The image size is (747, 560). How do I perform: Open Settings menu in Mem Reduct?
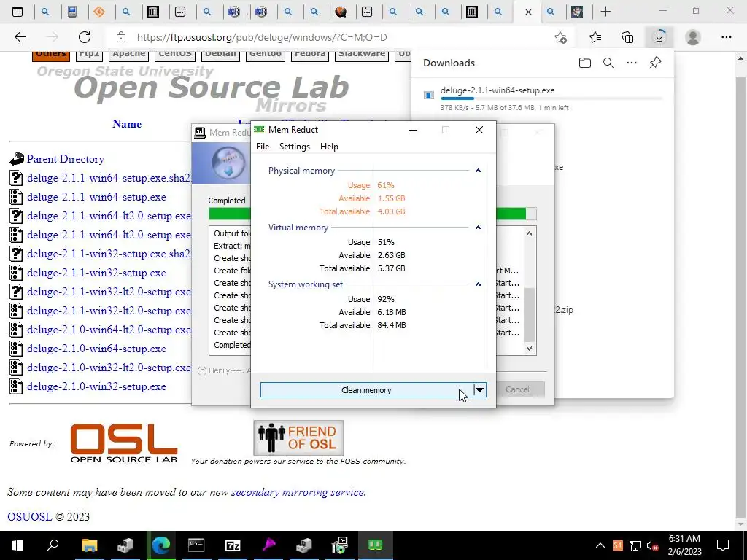coord(295,146)
